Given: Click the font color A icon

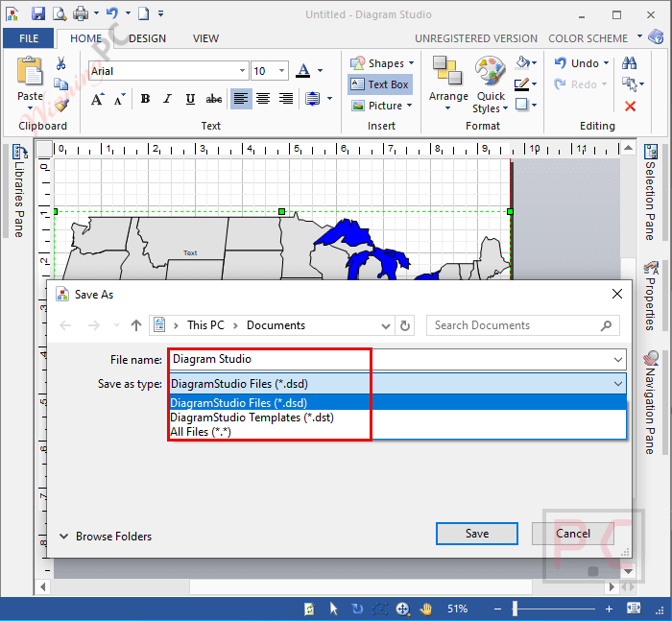Looking at the screenshot, I should pyautogui.click(x=303, y=71).
